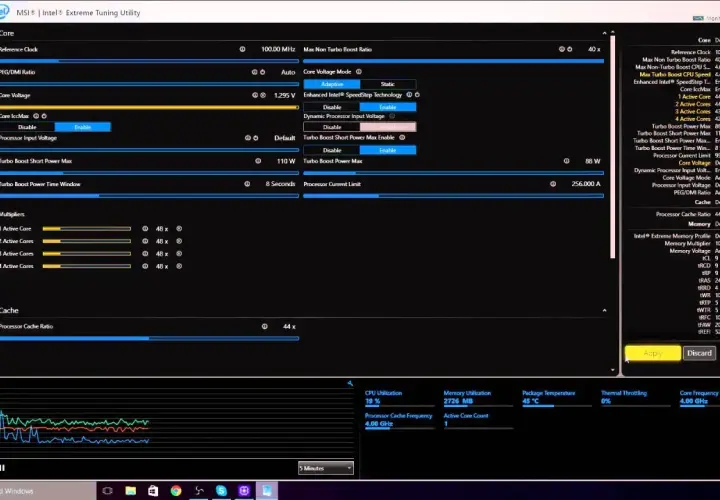Open info icon for PEG/DMI Ratio
The height and width of the screenshot is (500, 720).
tap(254, 72)
